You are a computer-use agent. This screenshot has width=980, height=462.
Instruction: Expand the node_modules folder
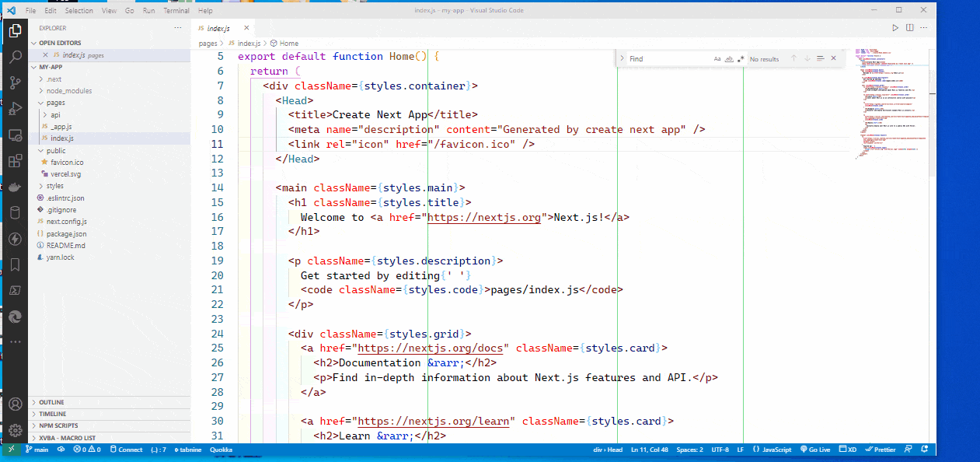[x=40, y=91]
